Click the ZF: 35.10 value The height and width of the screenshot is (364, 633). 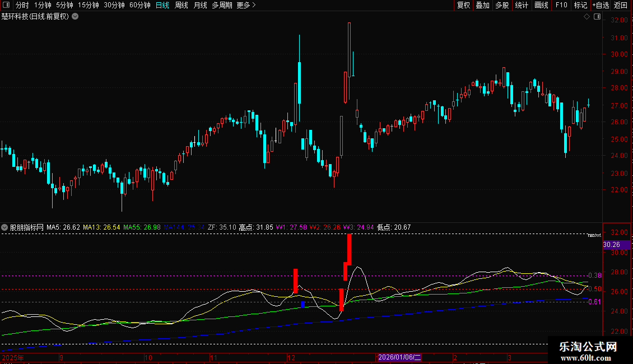click(222, 227)
